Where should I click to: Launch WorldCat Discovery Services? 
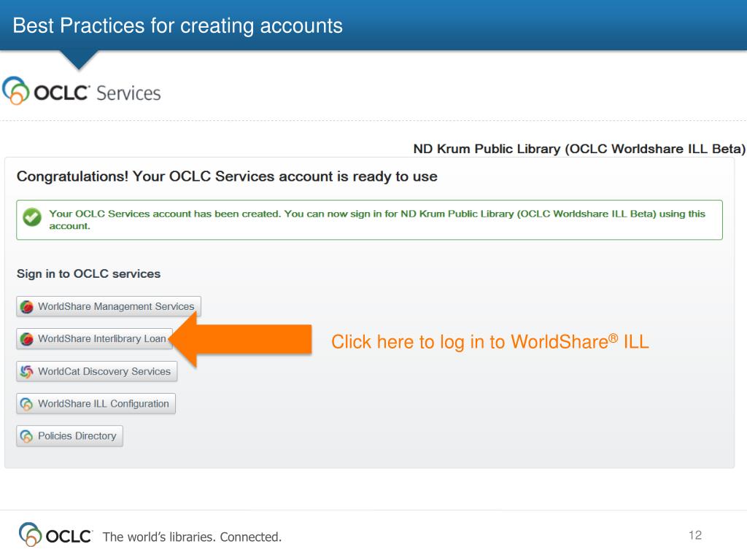click(97, 371)
